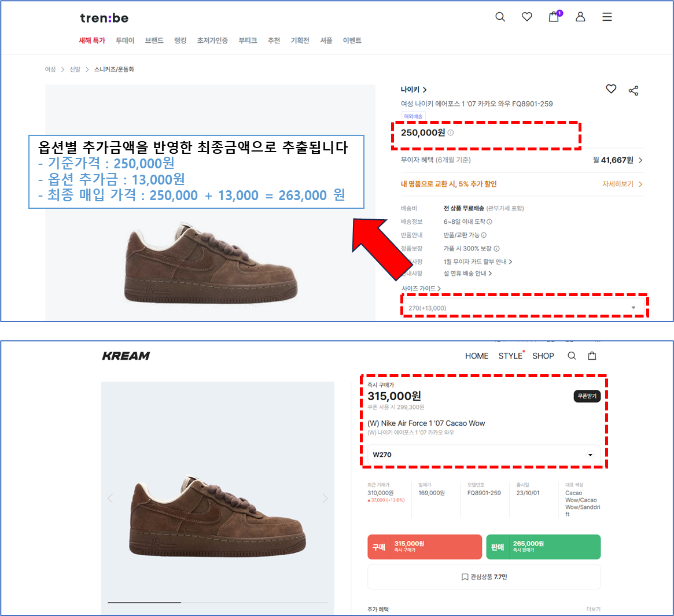
Task: Open the trenbe account profile icon
Action: pos(580,17)
